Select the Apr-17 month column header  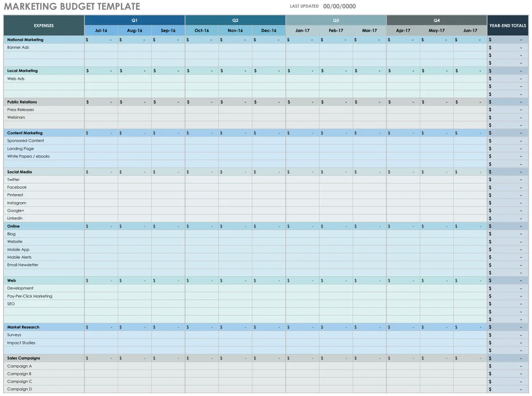coord(403,31)
